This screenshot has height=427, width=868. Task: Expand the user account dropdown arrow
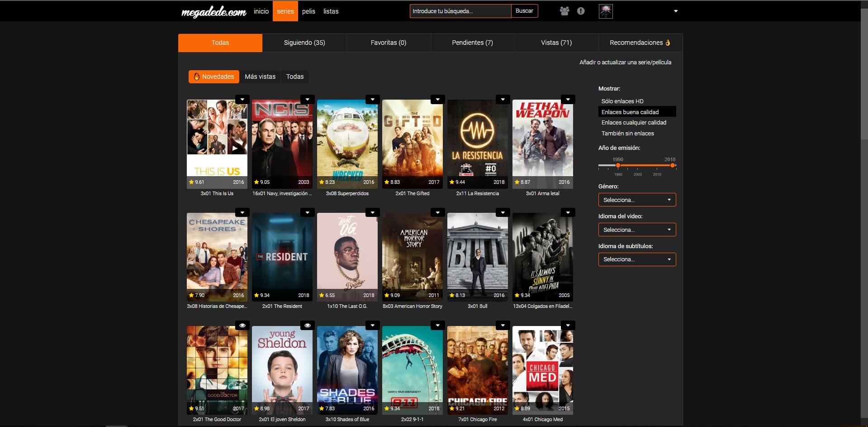[676, 11]
